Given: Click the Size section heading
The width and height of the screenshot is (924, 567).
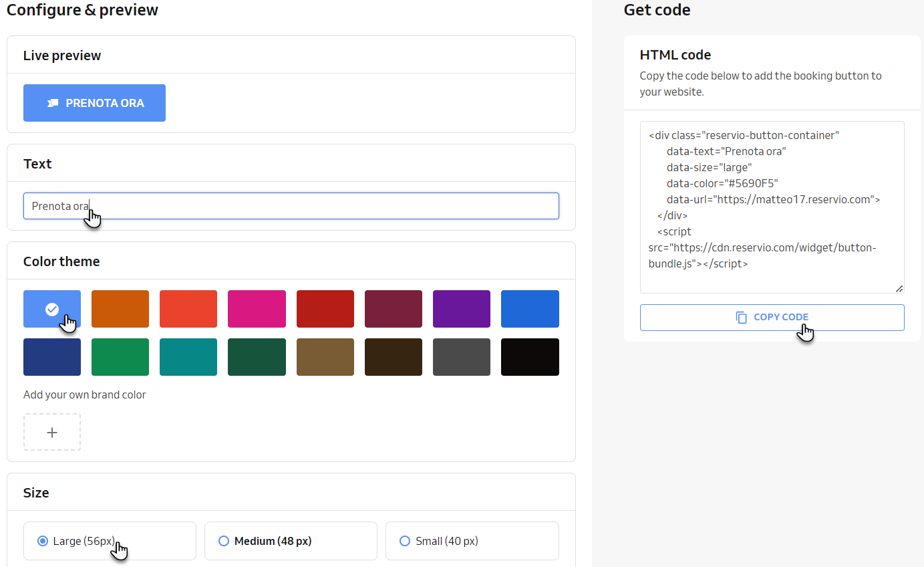Looking at the screenshot, I should [36, 493].
